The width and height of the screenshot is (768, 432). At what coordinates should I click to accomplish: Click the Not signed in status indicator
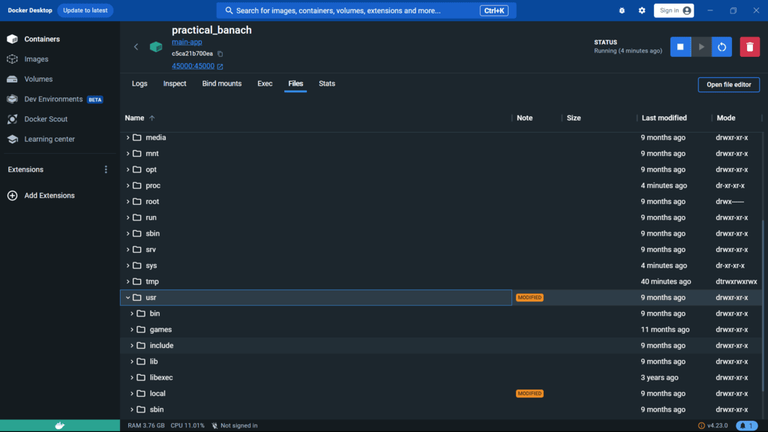click(x=235, y=426)
